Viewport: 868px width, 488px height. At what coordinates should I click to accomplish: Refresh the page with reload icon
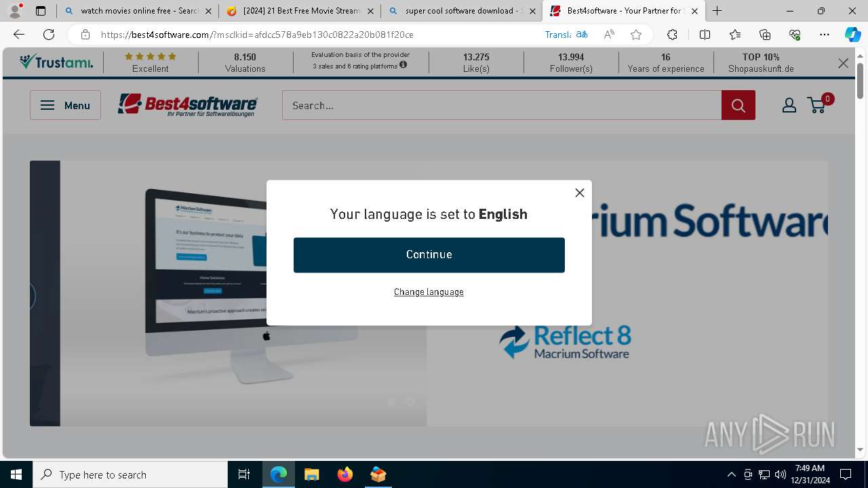pos(49,35)
